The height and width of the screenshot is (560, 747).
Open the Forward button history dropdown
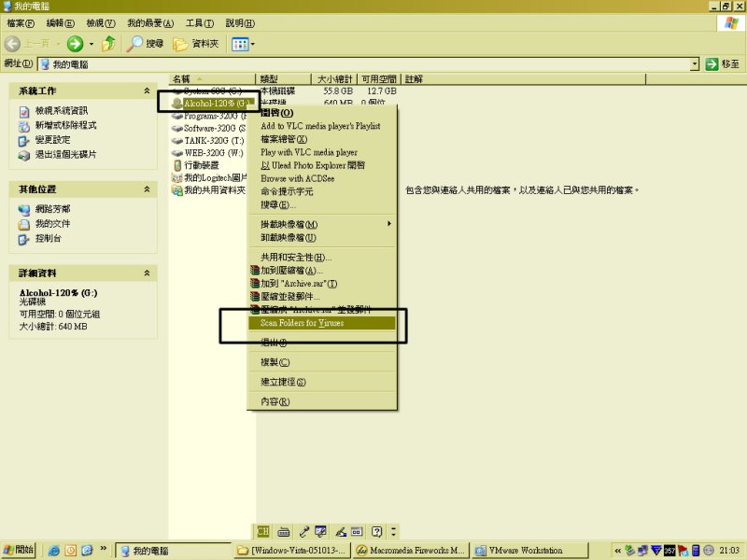pos(92,44)
